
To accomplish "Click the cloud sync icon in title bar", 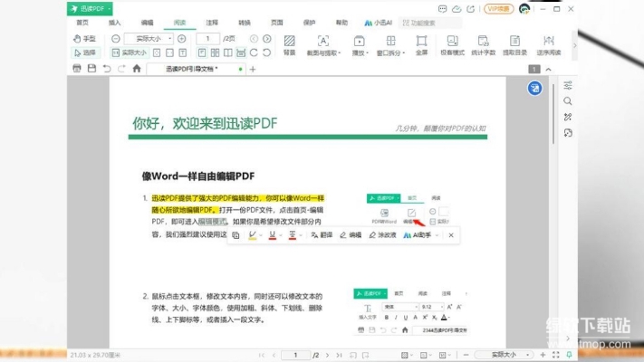I will [x=457, y=9].
